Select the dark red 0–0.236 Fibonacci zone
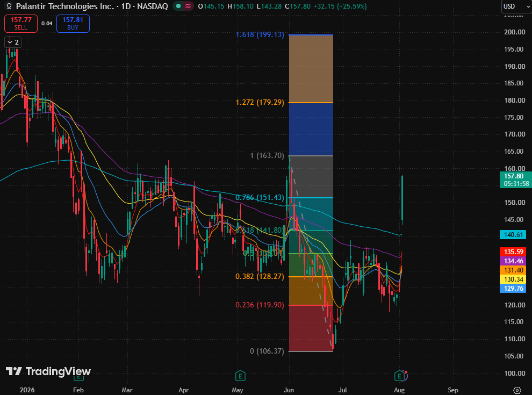532x395 pixels. coord(311,328)
